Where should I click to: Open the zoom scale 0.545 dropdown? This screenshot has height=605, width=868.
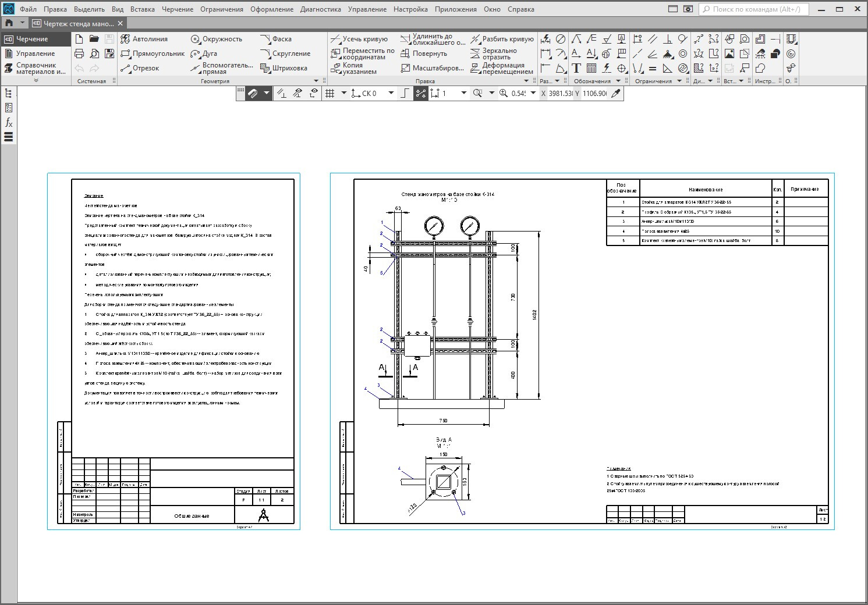pos(532,93)
